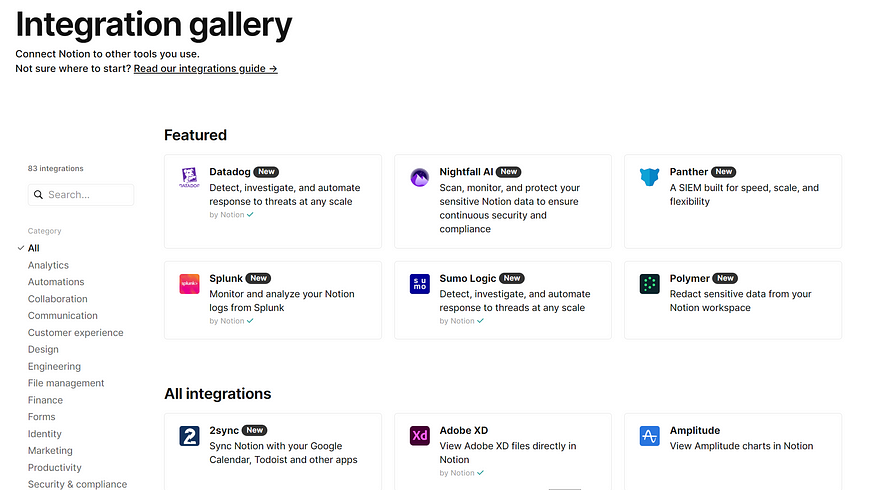Click the Panther logo icon

pos(650,178)
